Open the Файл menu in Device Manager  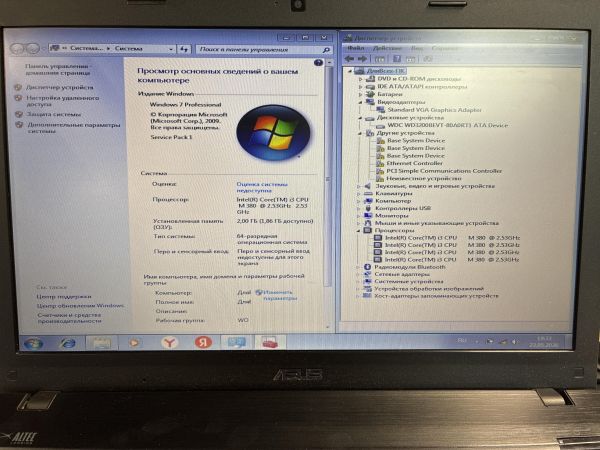[355, 48]
